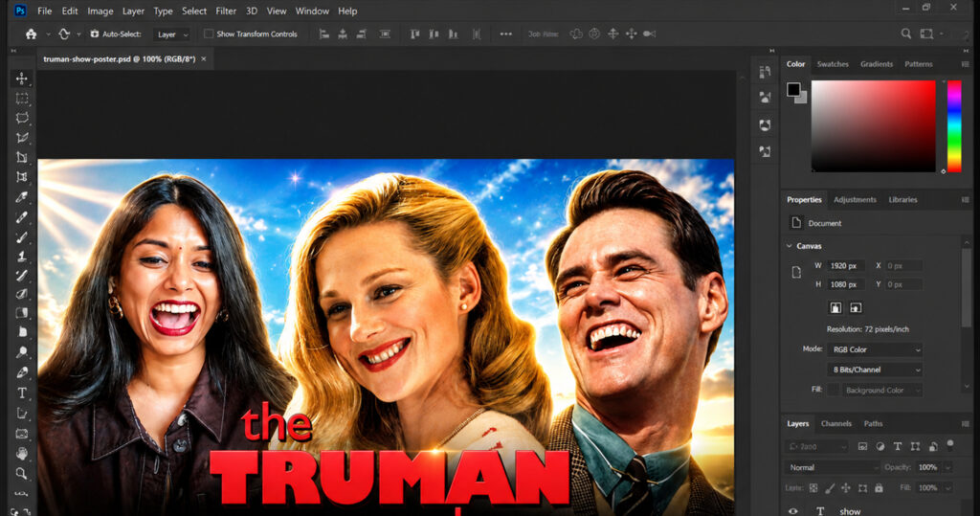Select the Eraser tool
Screen dimensions: 980x516
coord(22,293)
